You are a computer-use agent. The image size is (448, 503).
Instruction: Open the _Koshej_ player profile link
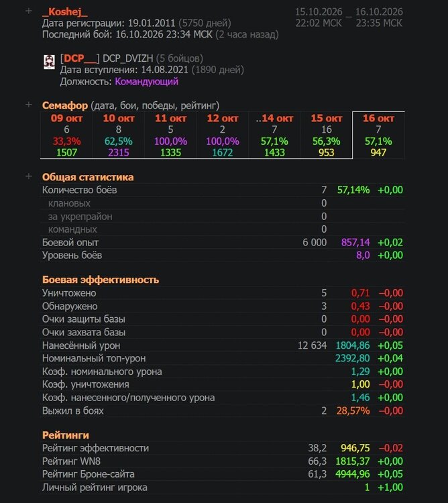(x=65, y=12)
